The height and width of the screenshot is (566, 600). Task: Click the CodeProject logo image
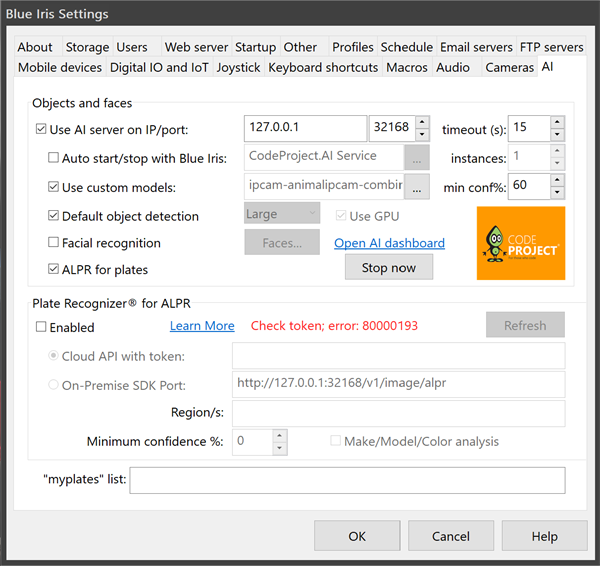point(520,243)
